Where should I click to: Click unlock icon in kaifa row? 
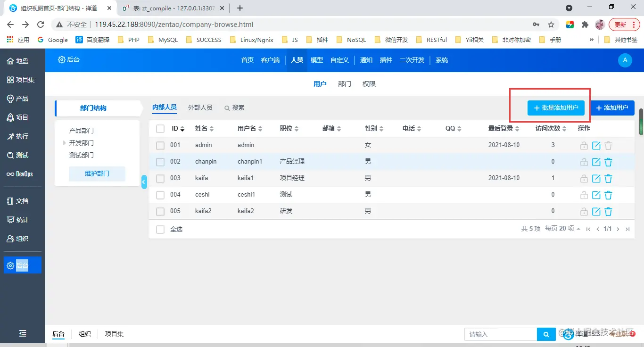tap(584, 179)
